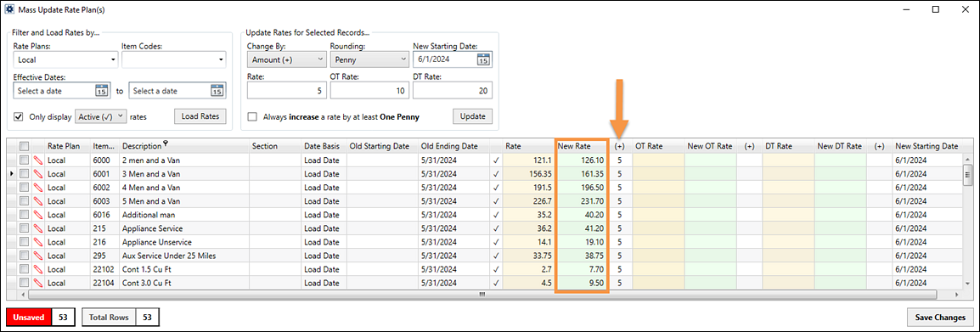Viewport: 980px width, 332px height.
Task: Click the vertical scrollbar thumb of grid
Action: coord(968,174)
